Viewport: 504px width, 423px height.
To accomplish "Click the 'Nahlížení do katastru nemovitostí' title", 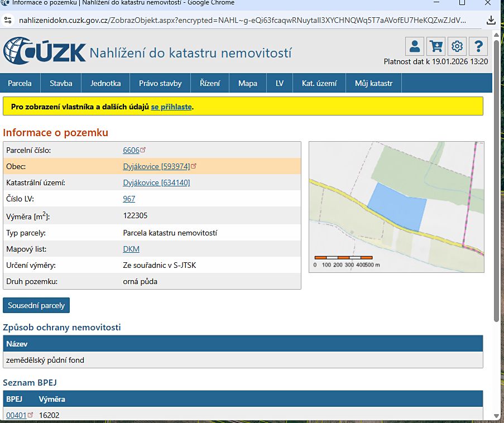I will (191, 53).
